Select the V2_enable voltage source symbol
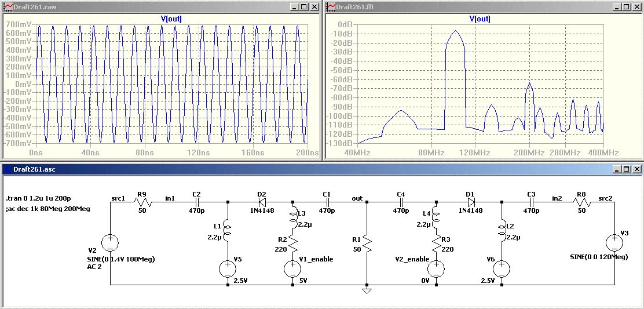The width and height of the screenshot is (644, 309). pos(436,269)
